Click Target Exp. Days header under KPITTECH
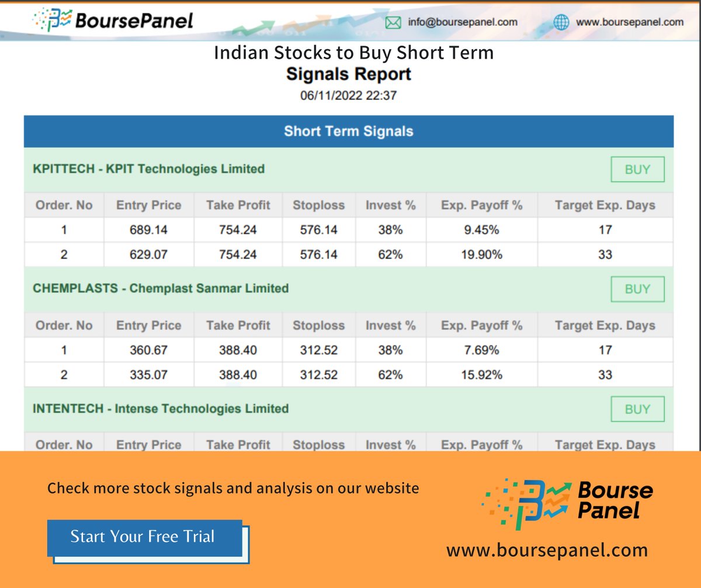The width and height of the screenshot is (701, 588). [605, 205]
